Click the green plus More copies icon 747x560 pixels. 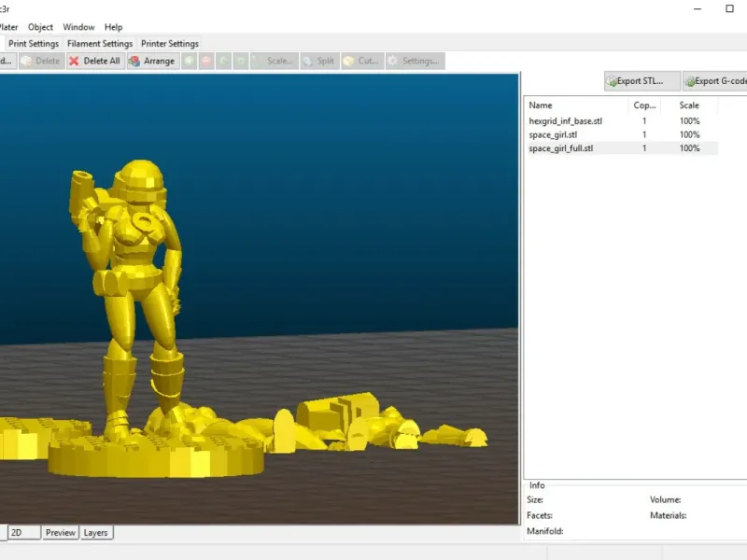click(x=190, y=61)
